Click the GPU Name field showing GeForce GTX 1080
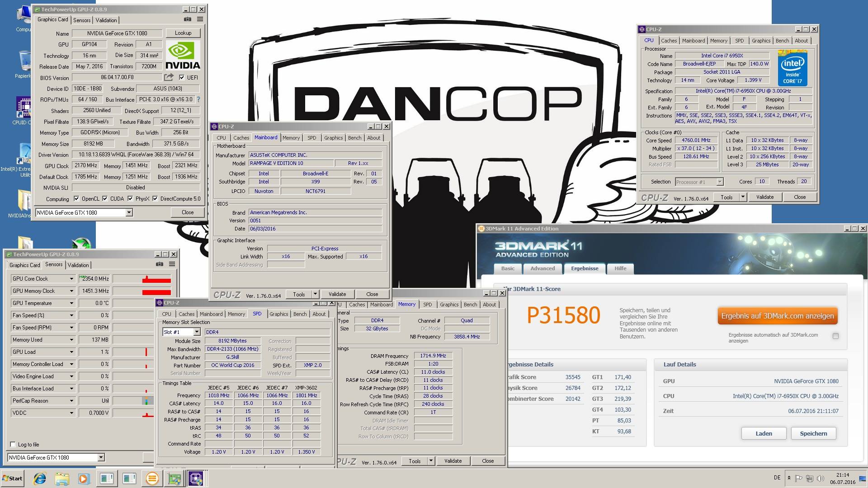Viewport: 868px width, 488px height. (x=117, y=33)
